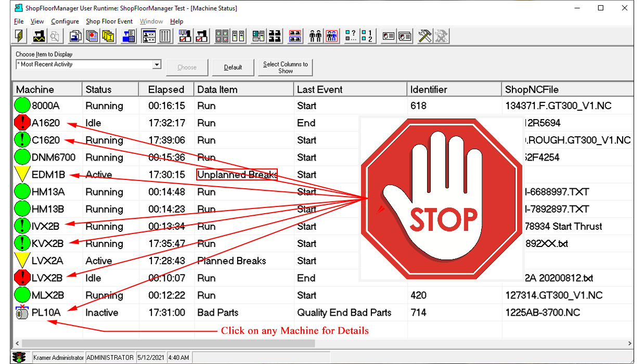Click the red alert icon beside A1620

tap(22, 123)
